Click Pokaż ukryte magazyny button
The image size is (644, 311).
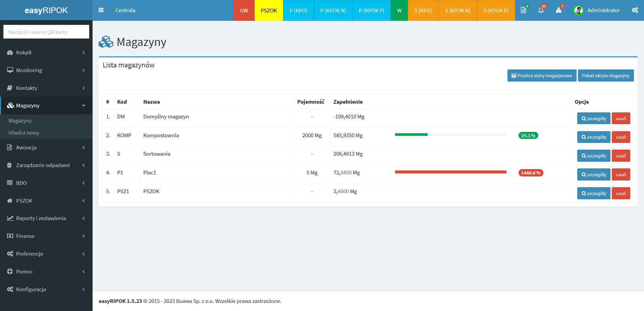pyautogui.click(x=605, y=75)
